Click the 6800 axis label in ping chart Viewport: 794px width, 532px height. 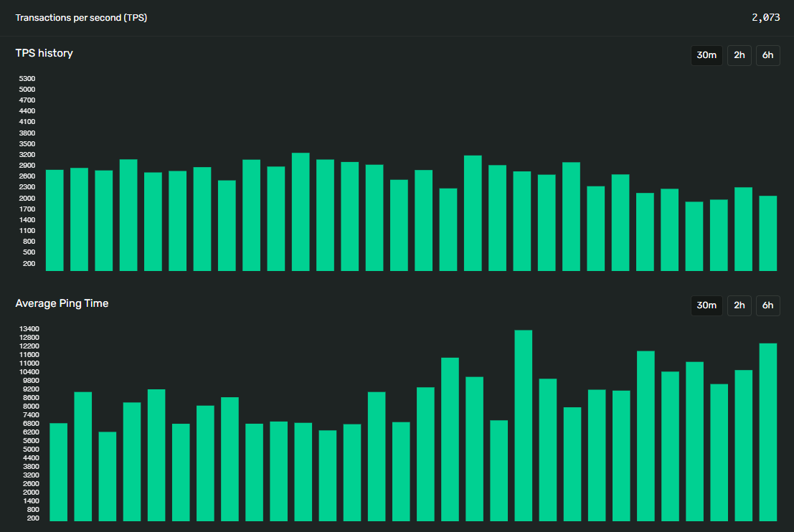[x=31, y=424]
